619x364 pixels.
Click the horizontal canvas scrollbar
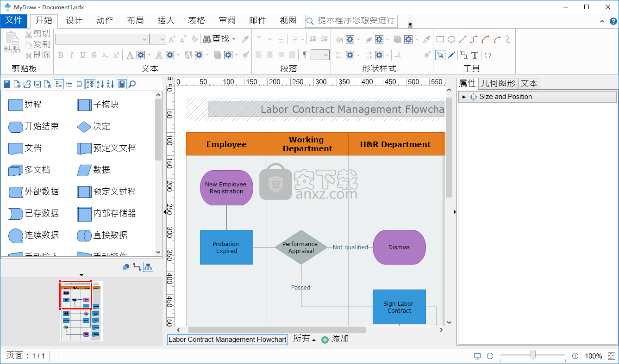coord(277,330)
